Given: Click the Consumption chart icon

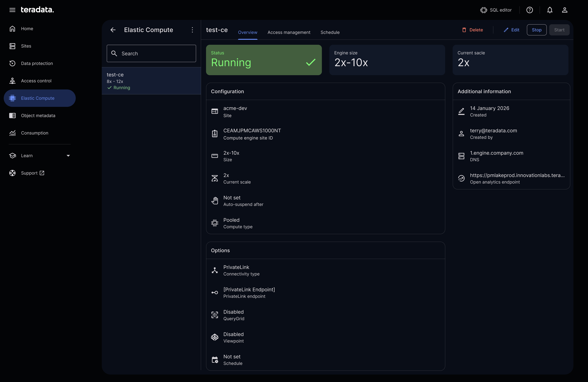Looking at the screenshot, I should click(12, 133).
